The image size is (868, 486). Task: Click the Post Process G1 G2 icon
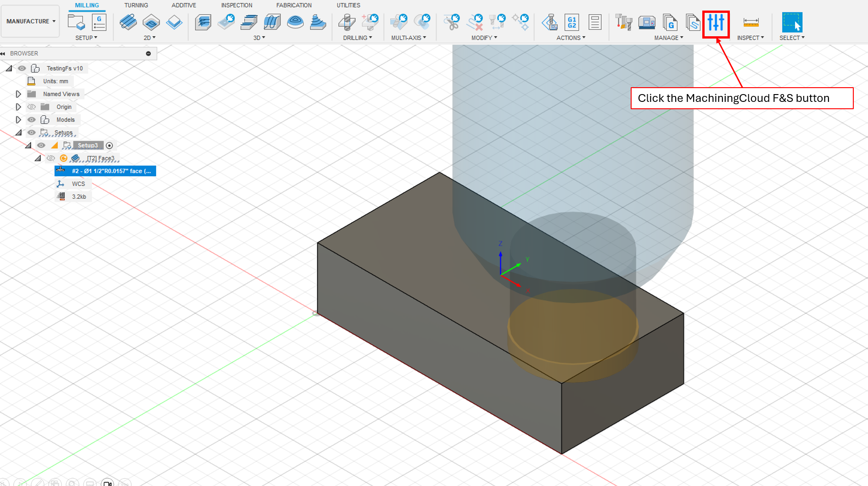[x=572, y=22]
